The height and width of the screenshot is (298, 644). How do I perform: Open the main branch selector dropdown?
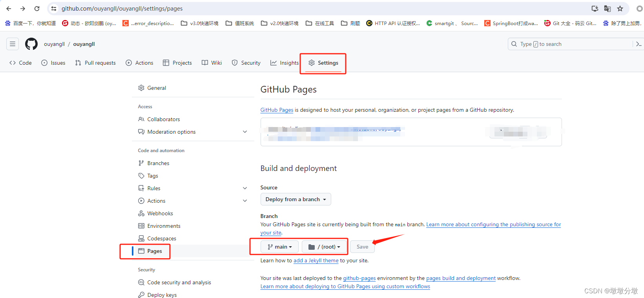tap(279, 247)
